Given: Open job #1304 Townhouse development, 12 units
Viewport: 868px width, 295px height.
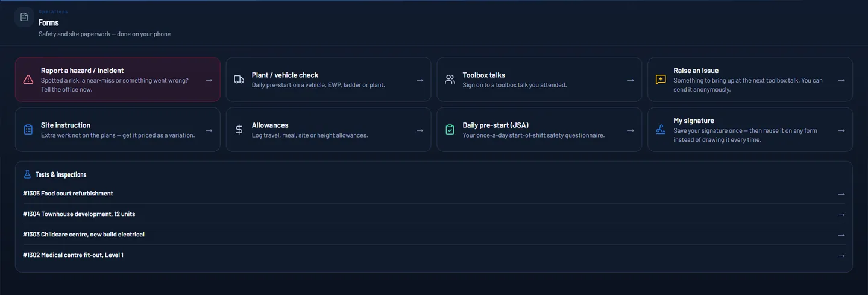Looking at the screenshot, I should click(x=434, y=214).
